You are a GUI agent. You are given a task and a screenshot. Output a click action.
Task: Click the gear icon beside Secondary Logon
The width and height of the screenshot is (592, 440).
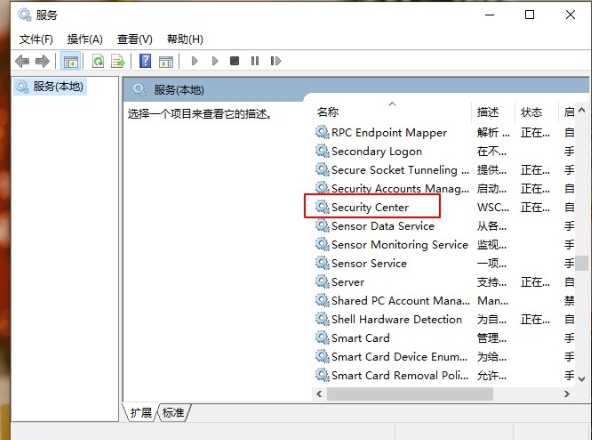[x=322, y=151]
